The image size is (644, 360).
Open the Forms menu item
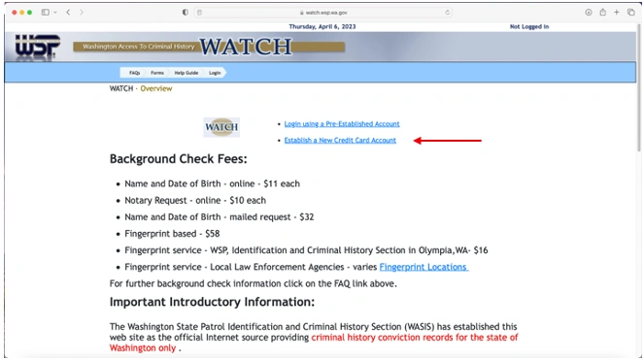[x=157, y=73]
